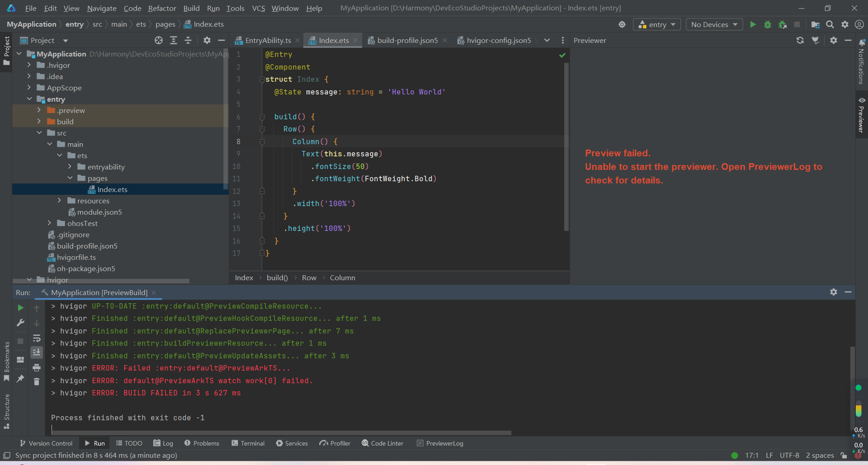868x465 pixels.
Task: Refresh the Previewer panel
Action: click(x=800, y=40)
